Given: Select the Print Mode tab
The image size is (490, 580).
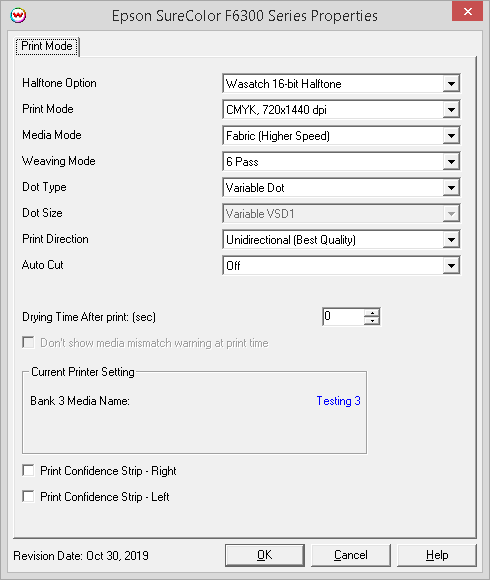Looking at the screenshot, I should (x=47, y=46).
